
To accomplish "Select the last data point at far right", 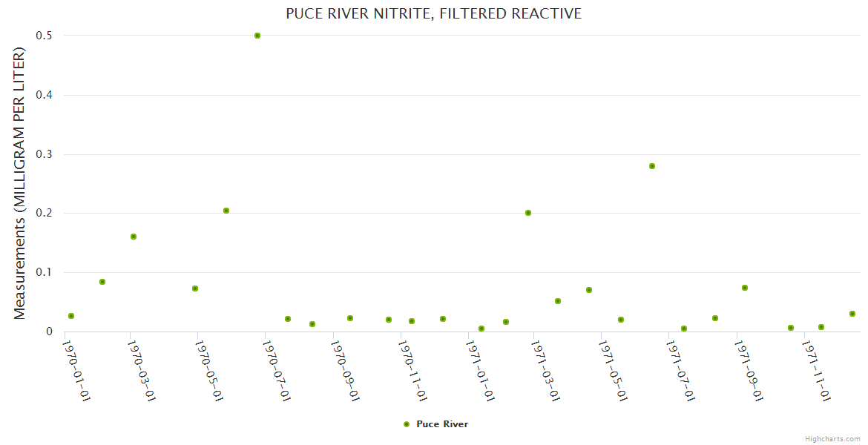I will pyautogui.click(x=852, y=314).
